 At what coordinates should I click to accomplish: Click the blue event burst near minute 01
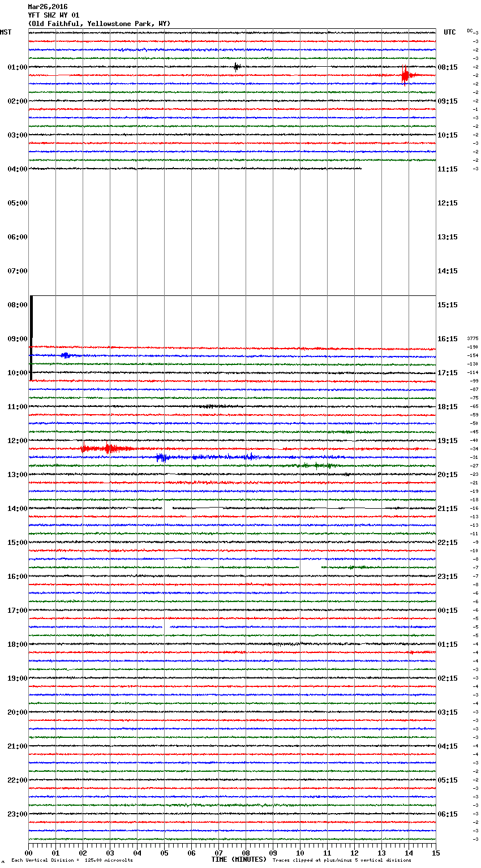click(x=66, y=355)
